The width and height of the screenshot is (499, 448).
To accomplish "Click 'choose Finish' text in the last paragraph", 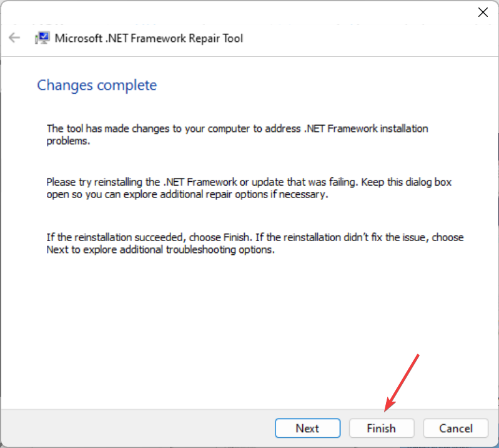I will point(219,237).
